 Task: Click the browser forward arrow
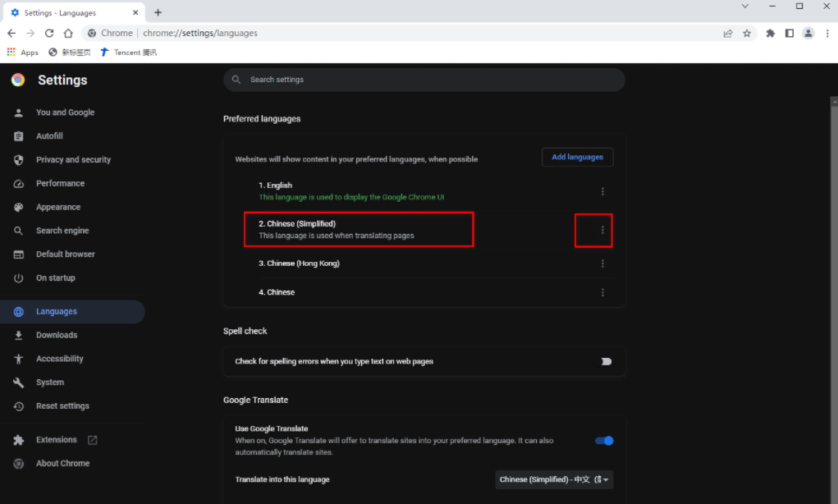pyautogui.click(x=30, y=33)
